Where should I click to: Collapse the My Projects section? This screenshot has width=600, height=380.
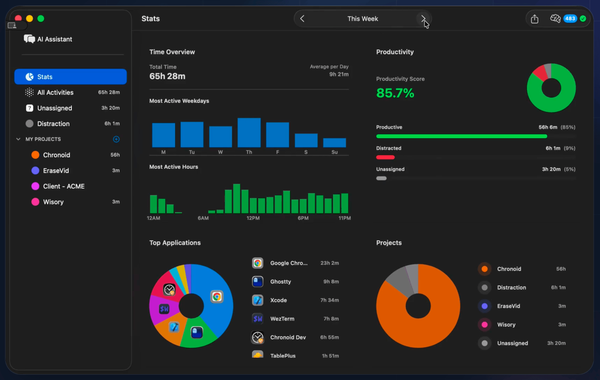click(18, 139)
